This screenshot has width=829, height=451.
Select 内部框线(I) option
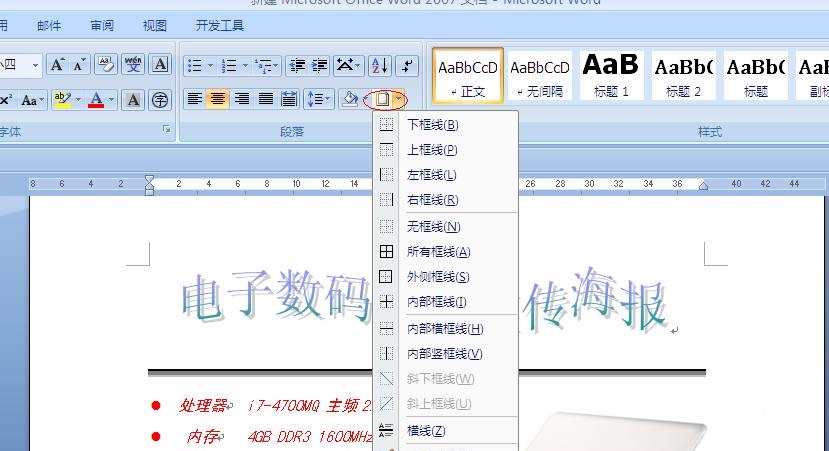click(x=445, y=301)
